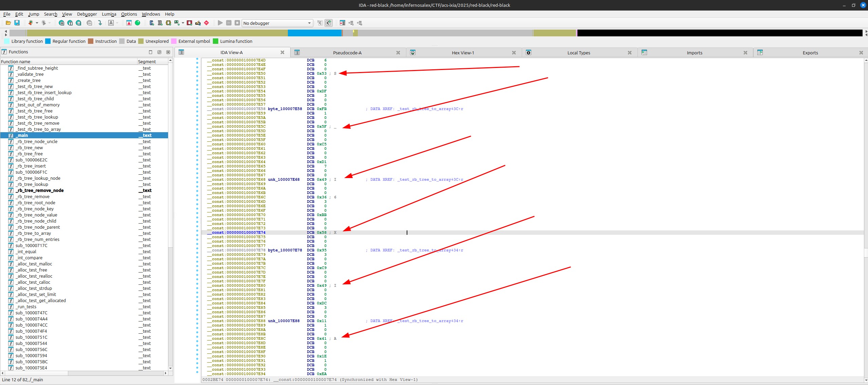Close the IDA View-A tab
Viewport: 868px width, 385px height.
282,52
